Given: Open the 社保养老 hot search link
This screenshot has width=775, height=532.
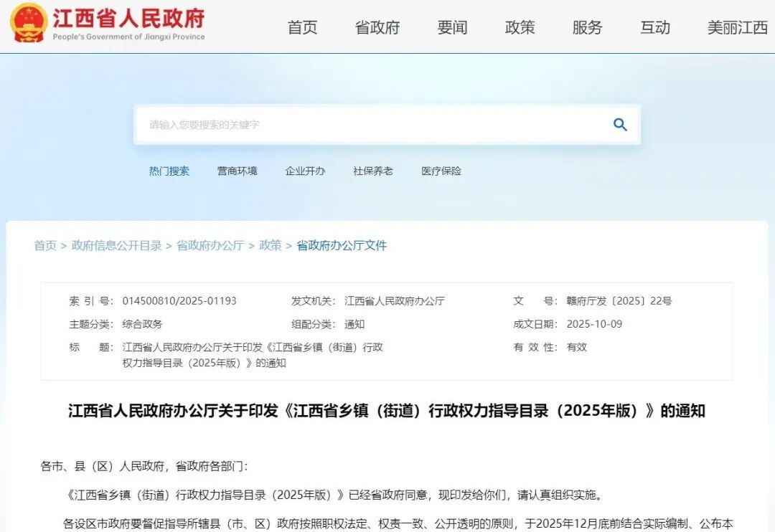Looking at the screenshot, I should coord(372,171).
